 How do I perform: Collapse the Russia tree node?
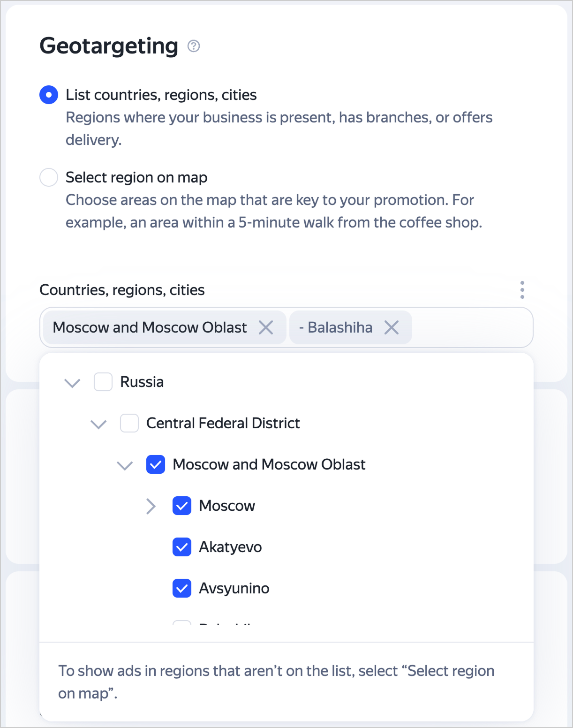point(72,383)
